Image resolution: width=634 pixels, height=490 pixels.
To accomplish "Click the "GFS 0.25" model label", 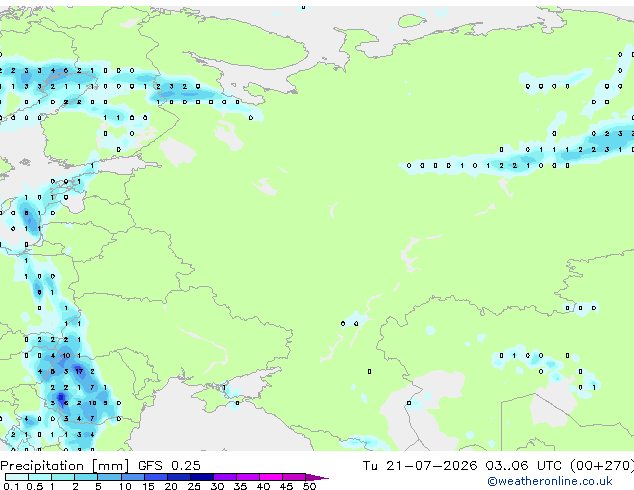I will tap(169, 466).
